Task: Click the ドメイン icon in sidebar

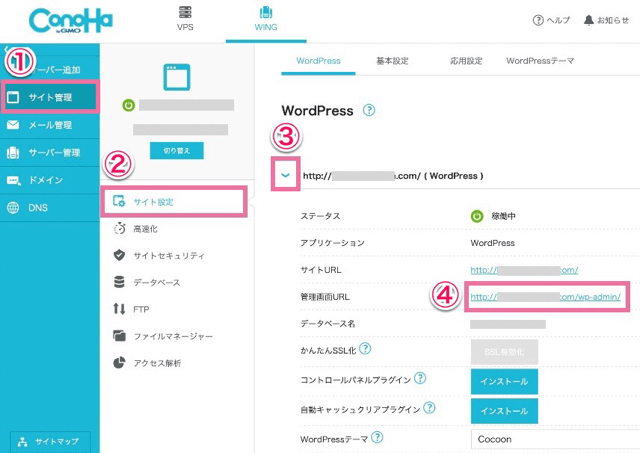Action: click(13, 180)
